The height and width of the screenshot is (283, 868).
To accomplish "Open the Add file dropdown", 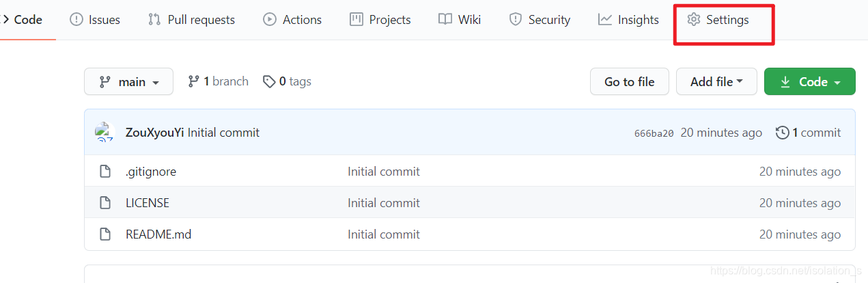I will pyautogui.click(x=716, y=81).
